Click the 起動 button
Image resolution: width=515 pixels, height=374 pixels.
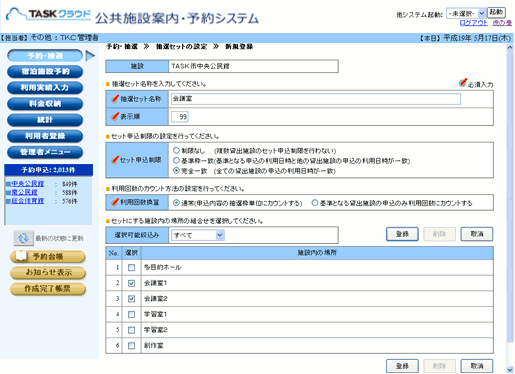click(x=496, y=12)
